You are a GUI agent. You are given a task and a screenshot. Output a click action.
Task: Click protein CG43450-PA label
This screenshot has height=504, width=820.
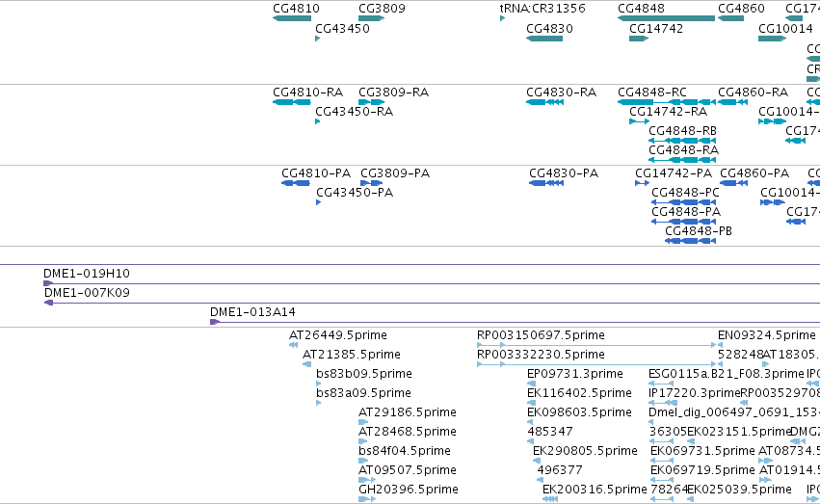click(x=355, y=193)
